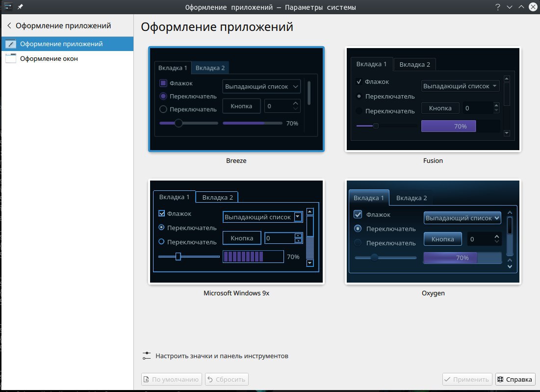Select the first Переключатель radio in Oxygen preview
This screenshot has height=392, width=540.
[x=358, y=228]
